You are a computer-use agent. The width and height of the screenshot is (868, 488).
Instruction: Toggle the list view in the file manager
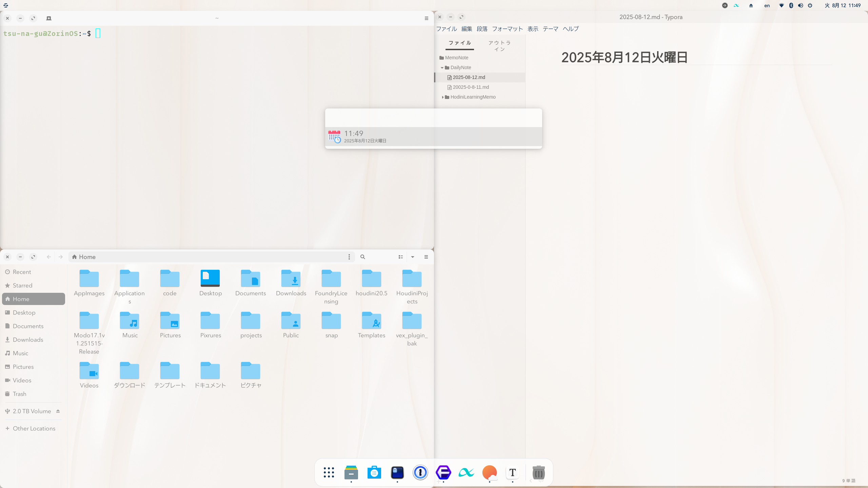coord(400,257)
